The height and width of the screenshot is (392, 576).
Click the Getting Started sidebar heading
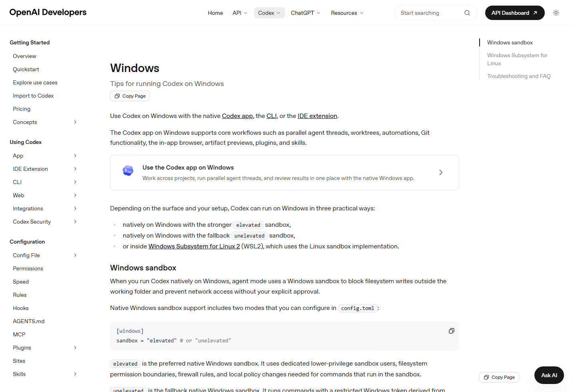pos(30,42)
